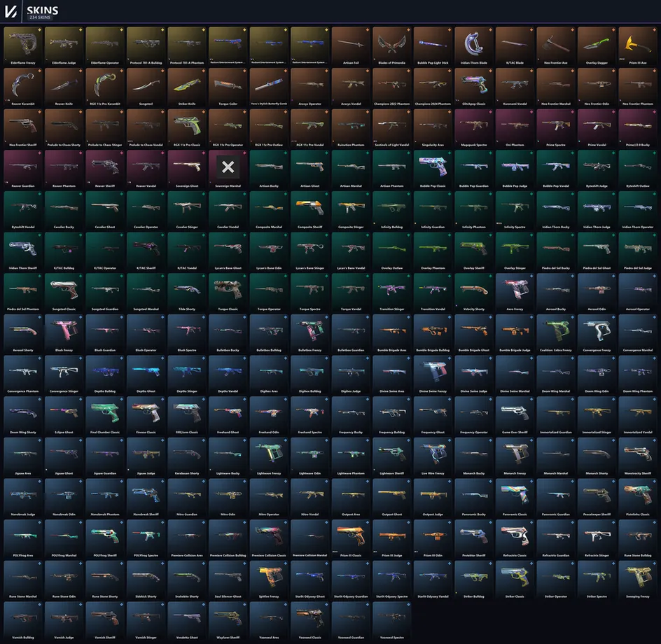Select the RGX 11z Pro Karambit
The width and height of the screenshot is (661, 644).
105,87
